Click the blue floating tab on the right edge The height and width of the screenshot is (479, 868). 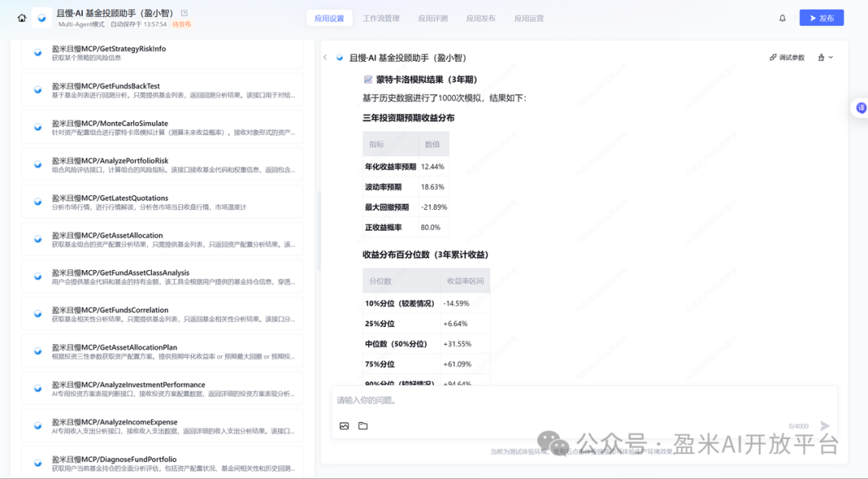pos(862,108)
